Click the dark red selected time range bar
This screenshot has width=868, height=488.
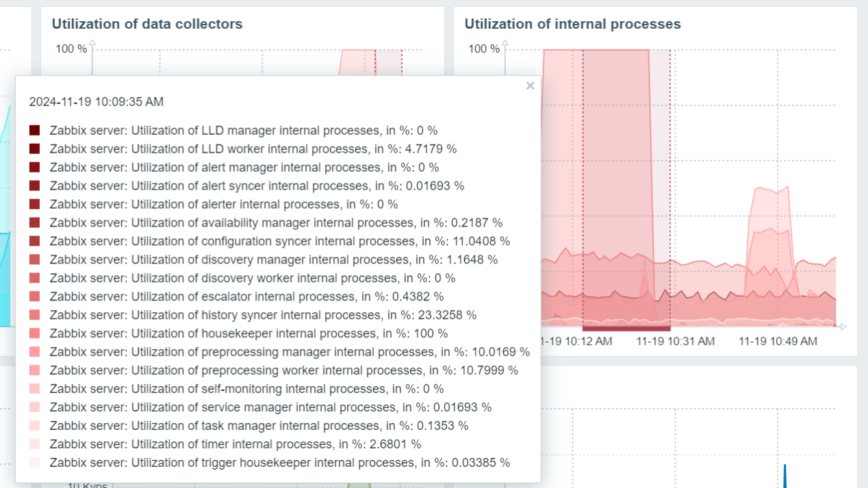626,329
